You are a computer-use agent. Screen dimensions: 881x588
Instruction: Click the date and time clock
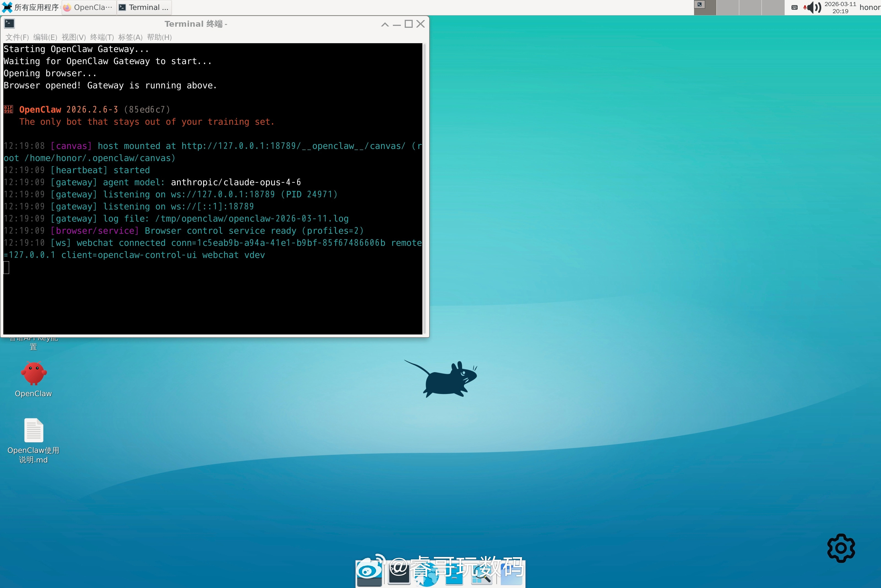coord(840,7)
